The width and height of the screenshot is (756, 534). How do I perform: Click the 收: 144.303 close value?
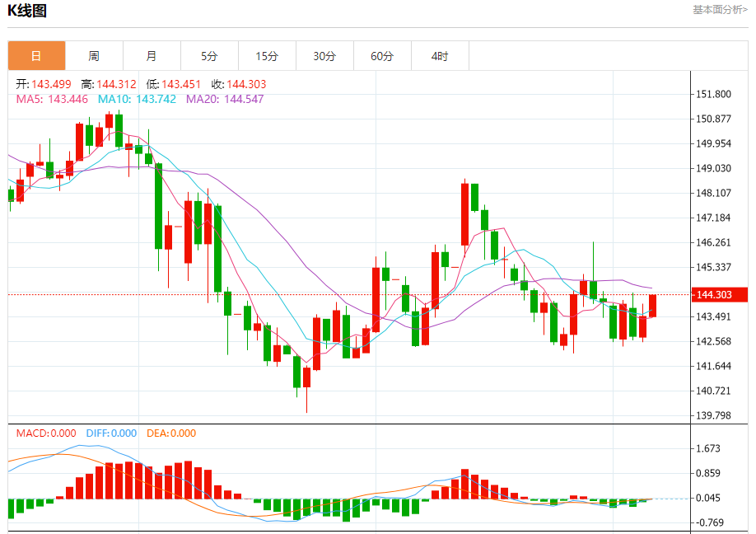click(239, 84)
